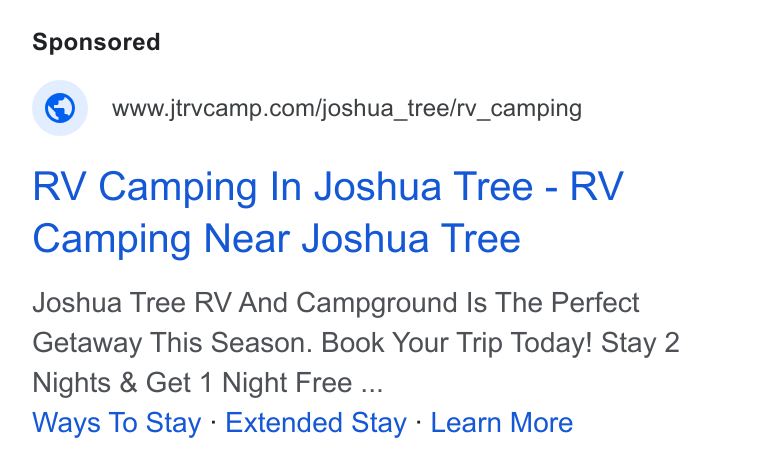Click the 'Book Your Trip Today!' text

coord(457,343)
